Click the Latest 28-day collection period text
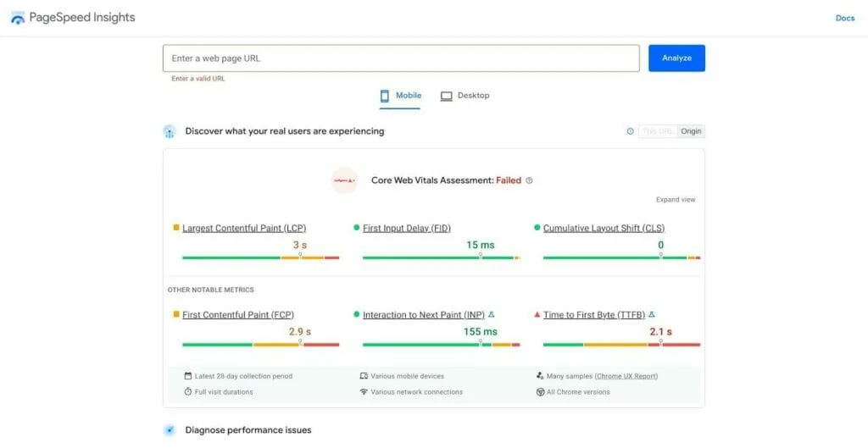Screen dimensions: 868x448 click(x=243, y=376)
